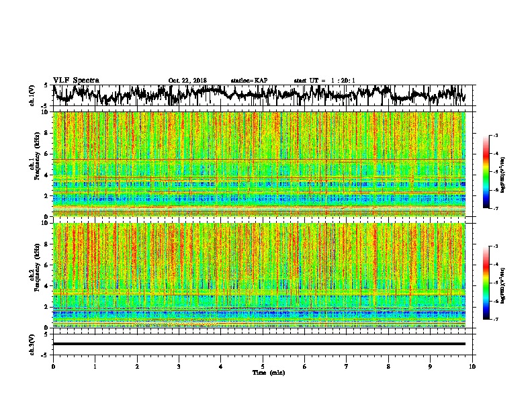532x411 pixels.
Task: Click the time axis tick label "5"
Action: pyautogui.click(x=263, y=367)
